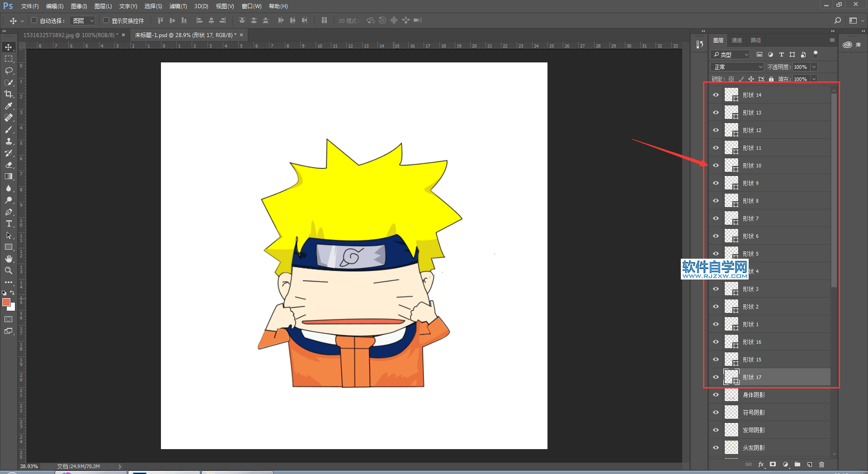
Task: Open the 滤镜(T) menu
Action: (178, 6)
